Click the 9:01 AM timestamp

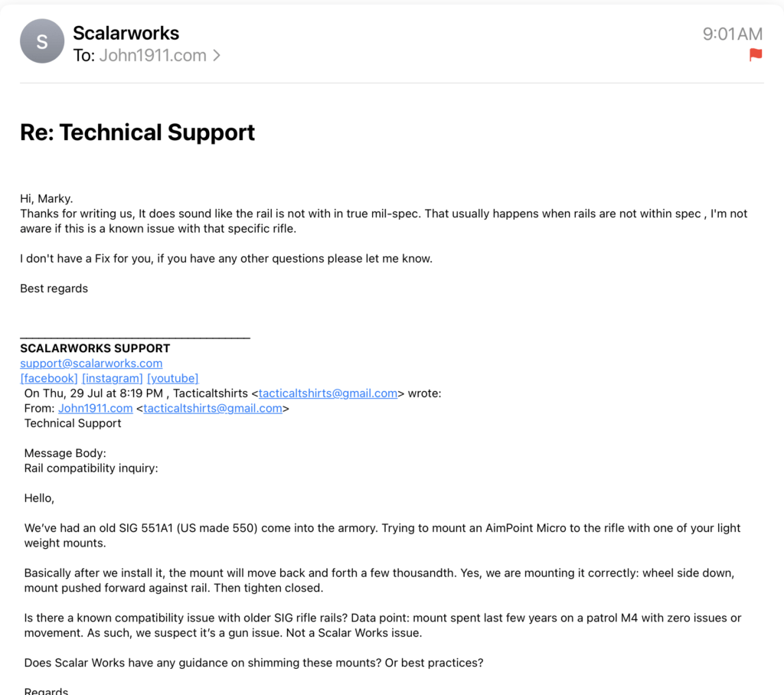point(733,34)
